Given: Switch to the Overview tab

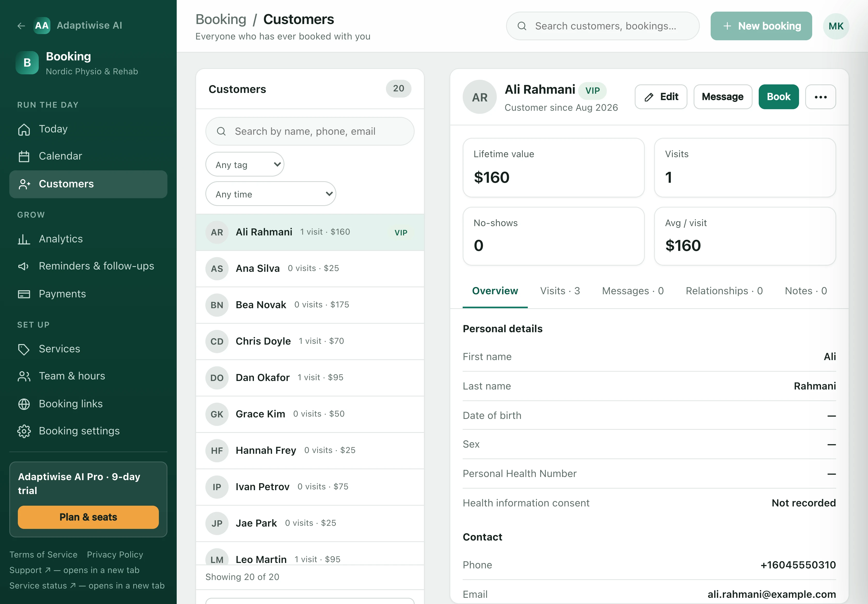Looking at the screenshot, I should [x=495, y=291].
